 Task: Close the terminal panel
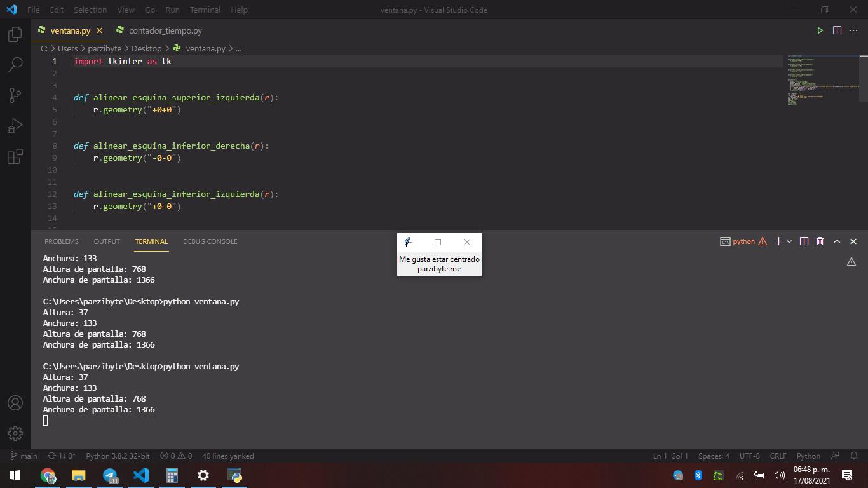[x=853, y=241]
